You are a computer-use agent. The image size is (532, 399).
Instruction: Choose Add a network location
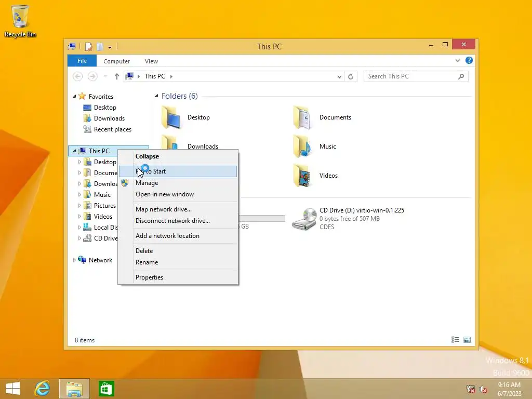(178, 236)
